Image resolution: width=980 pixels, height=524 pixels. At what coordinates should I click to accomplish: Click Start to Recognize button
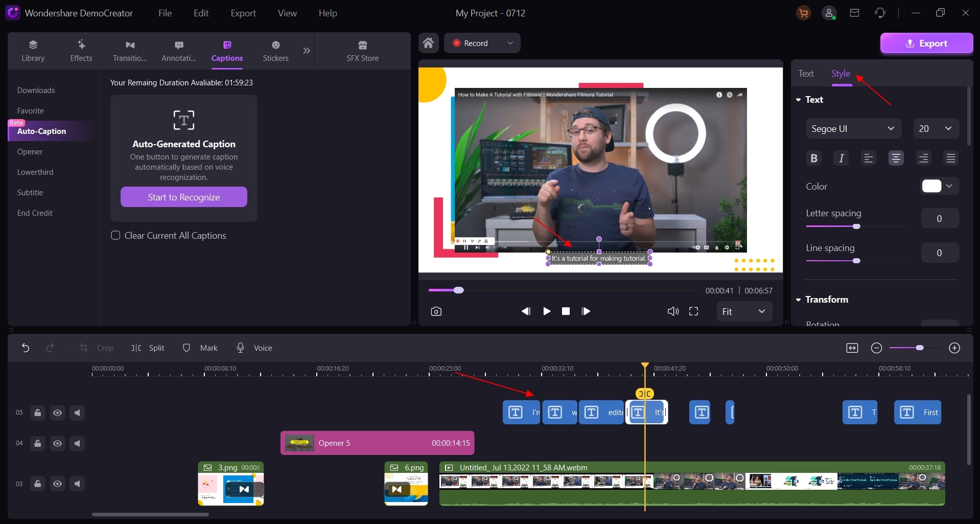184,197
